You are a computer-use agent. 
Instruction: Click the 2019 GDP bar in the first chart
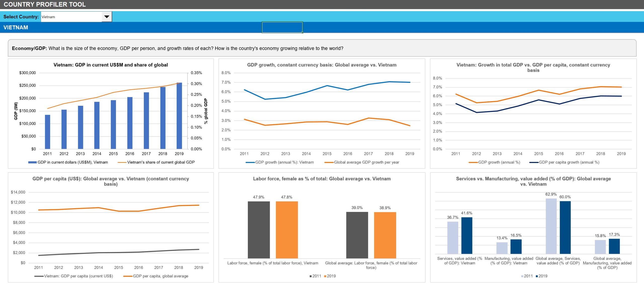pyautogui.click(x=179, y=116)
